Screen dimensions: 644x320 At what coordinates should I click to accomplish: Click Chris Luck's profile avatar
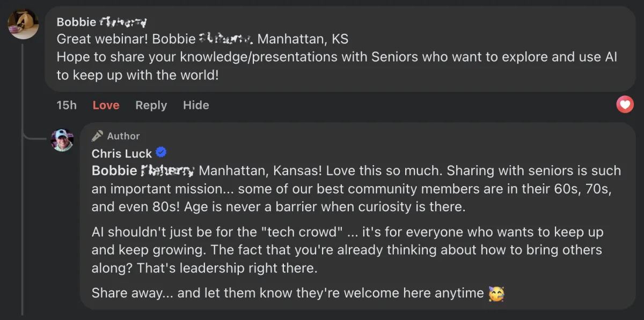62,140
